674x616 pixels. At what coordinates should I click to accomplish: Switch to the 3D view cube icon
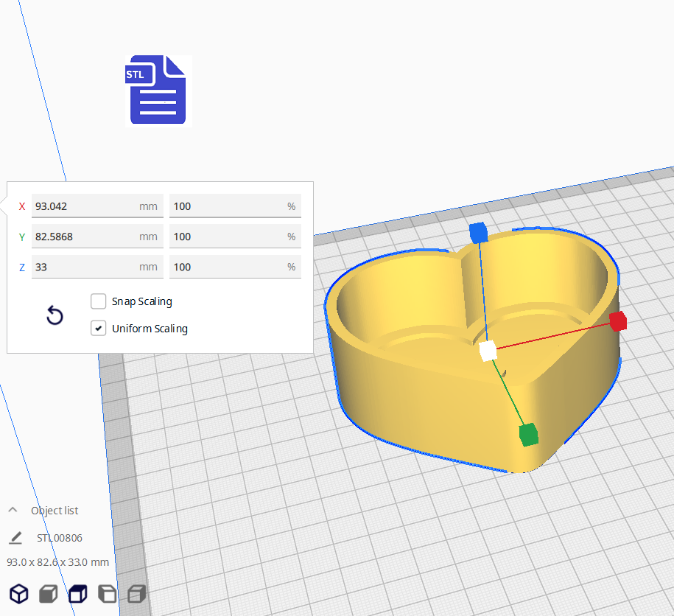click(18, 593)
